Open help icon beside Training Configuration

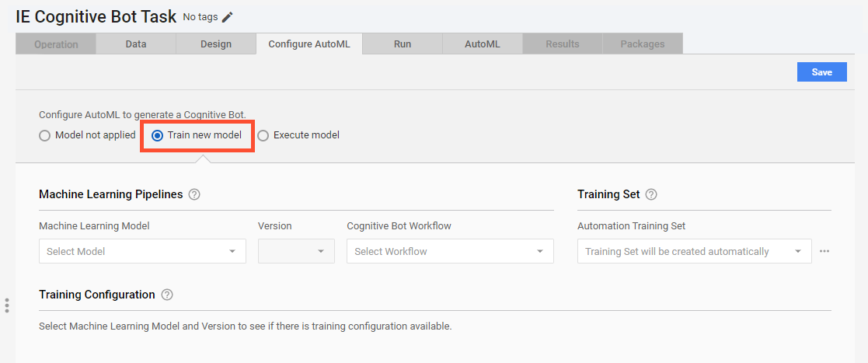[167, 295]
